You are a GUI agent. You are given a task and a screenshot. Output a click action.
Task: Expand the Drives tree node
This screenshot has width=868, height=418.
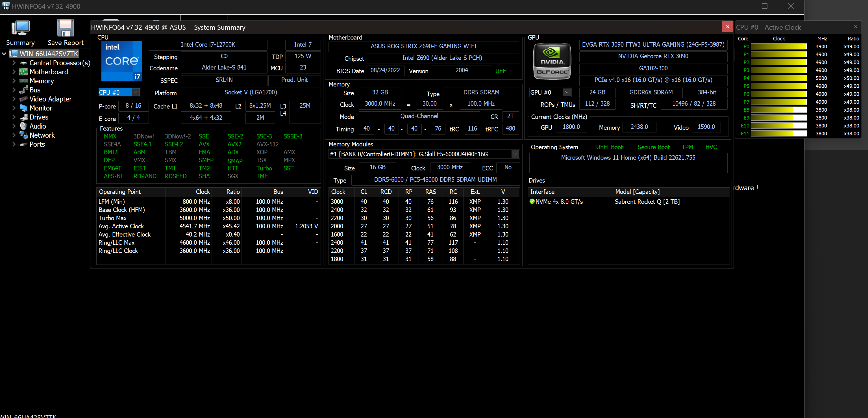[x=14, y=117]
